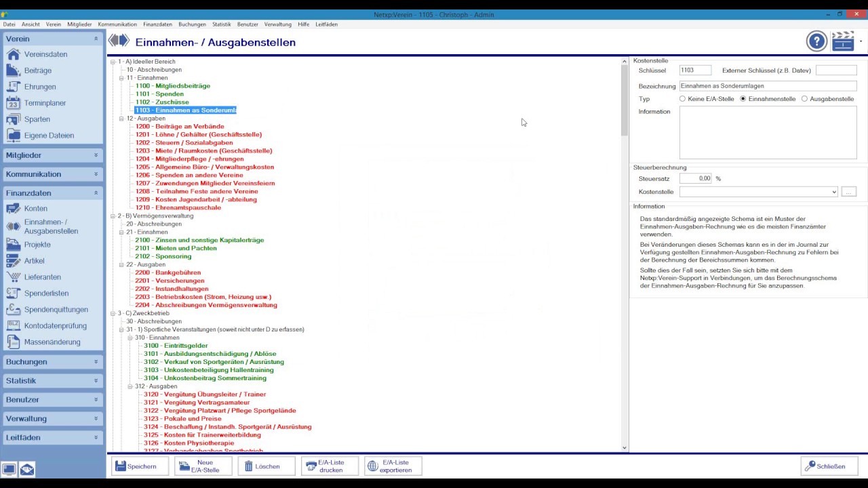Click the Schließen button
This screenshot has height=488, width=868.
click(829, 466)
